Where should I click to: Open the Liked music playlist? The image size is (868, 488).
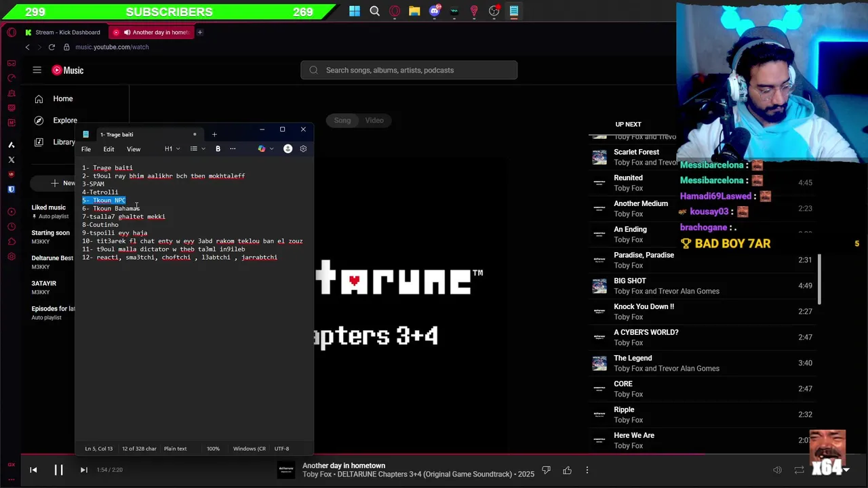[x=50, y=211]
